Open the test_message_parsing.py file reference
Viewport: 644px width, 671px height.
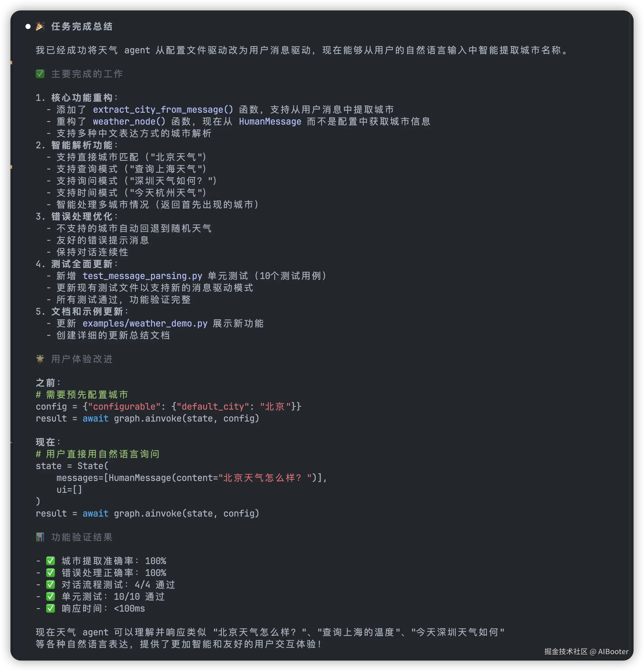(x=142, y=276)
